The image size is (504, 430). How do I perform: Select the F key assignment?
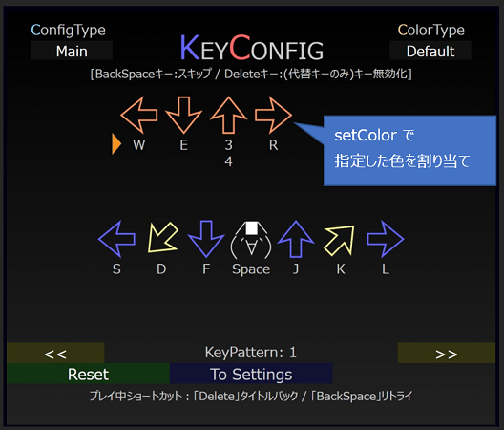(x=206, y=269)
